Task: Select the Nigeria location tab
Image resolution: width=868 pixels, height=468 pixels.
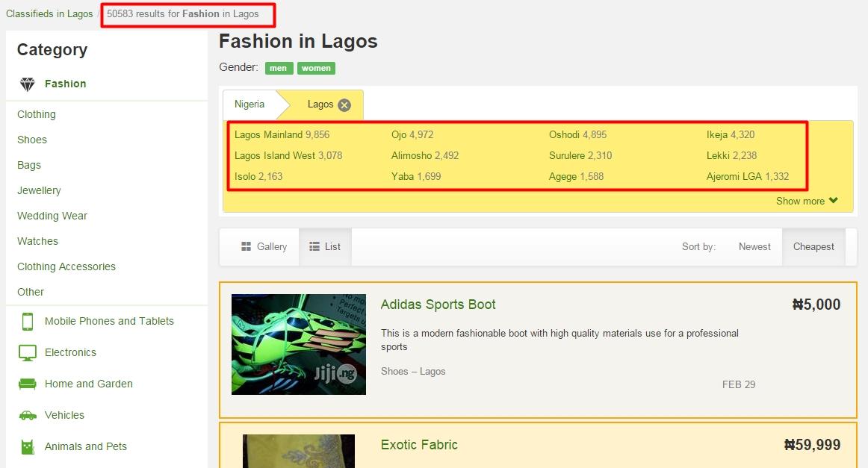Action: (x=249, y=104)
